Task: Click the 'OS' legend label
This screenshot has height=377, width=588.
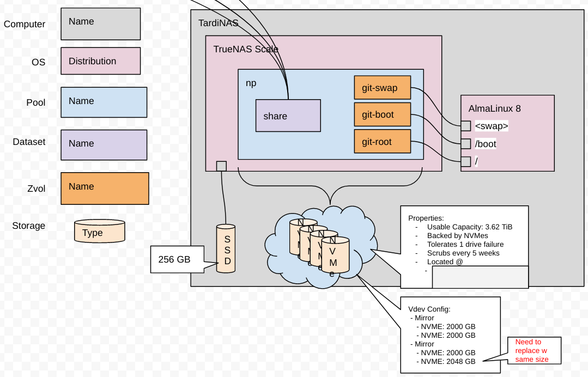Action: click(38, 62)
